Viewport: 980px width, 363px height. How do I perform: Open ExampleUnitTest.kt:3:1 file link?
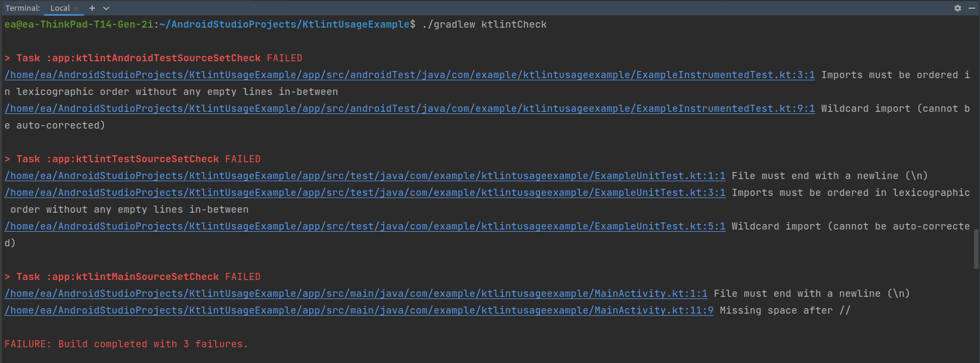coord(365,193)
